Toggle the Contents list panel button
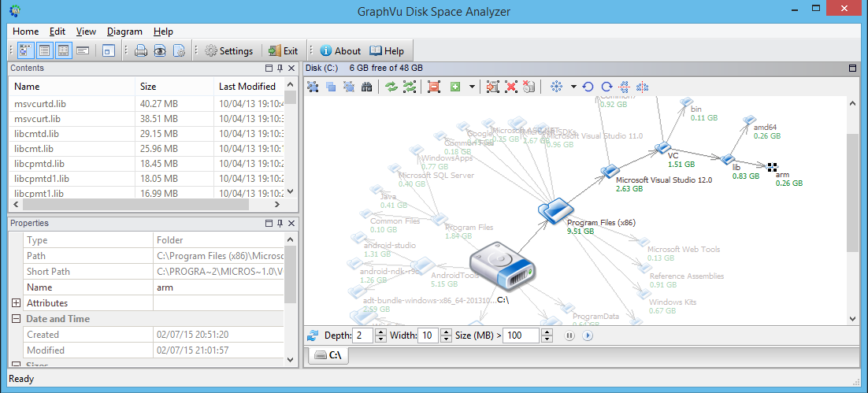This screenshot has height=393, width=868. coord(45,51)
